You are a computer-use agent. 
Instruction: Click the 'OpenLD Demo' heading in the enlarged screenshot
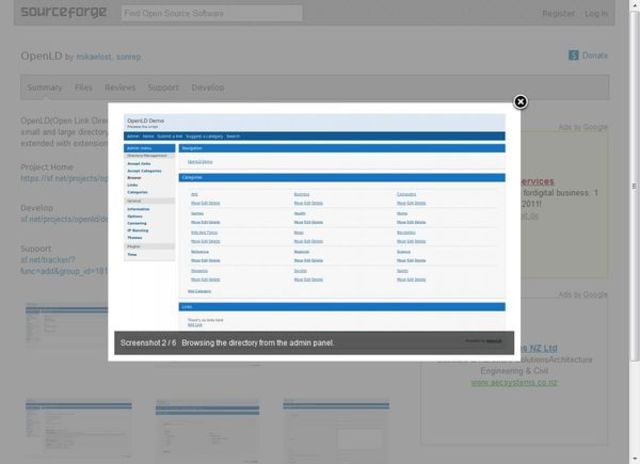(x=145, y=121)
